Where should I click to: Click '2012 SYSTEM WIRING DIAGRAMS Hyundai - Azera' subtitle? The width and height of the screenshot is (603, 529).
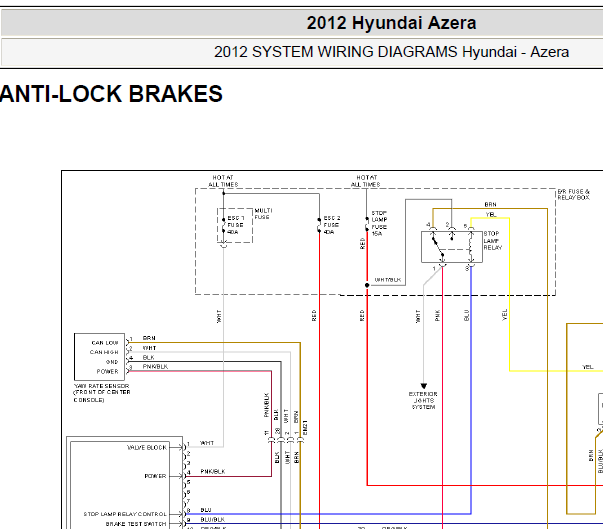[x=391, y=52]
